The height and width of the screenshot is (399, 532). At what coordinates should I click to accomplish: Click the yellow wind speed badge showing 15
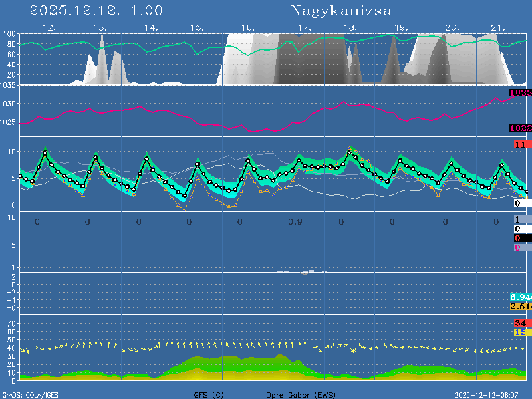pyautogui.click(x=520, y=332)
